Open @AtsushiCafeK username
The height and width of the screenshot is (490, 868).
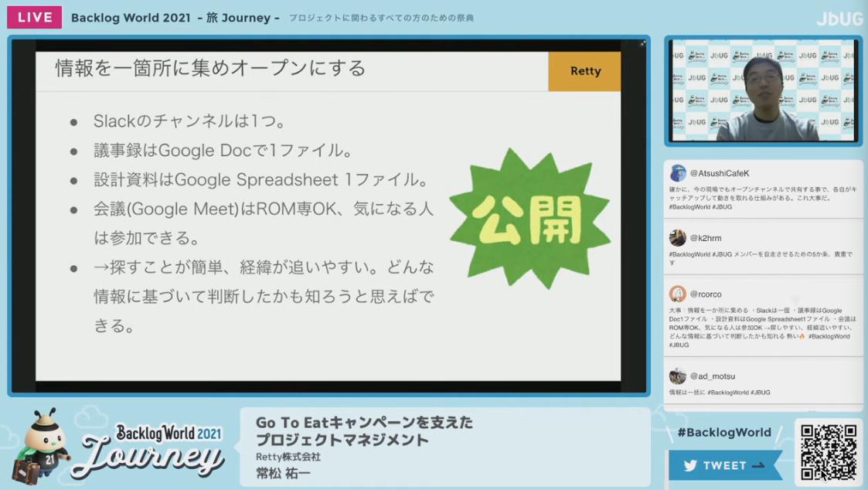(x=720, y=173)
